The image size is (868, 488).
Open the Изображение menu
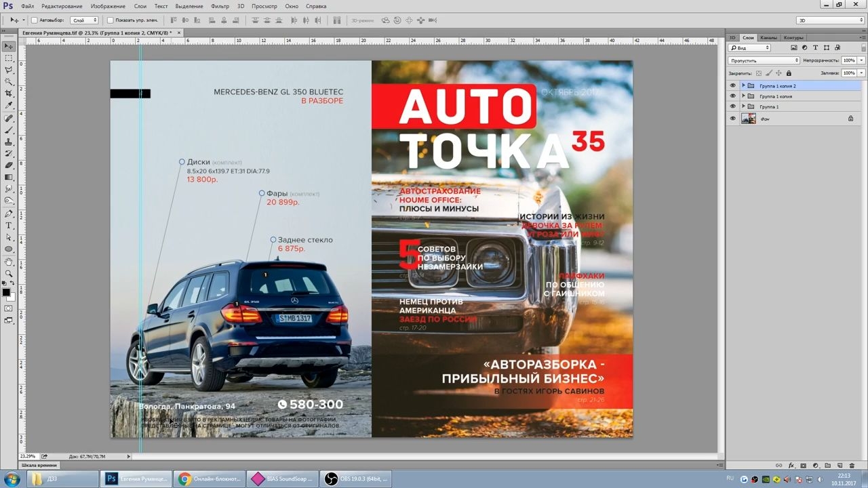tap(108, 6)
